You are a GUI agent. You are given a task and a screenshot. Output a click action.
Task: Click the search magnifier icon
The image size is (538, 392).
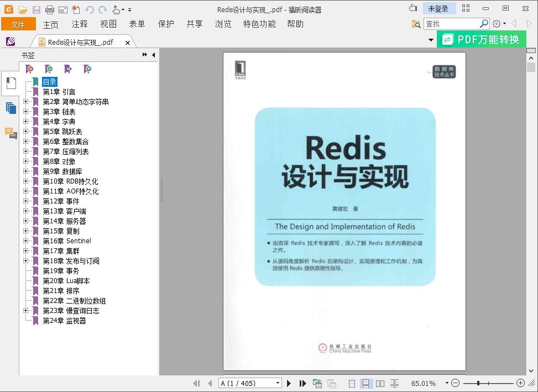point(484,24)
